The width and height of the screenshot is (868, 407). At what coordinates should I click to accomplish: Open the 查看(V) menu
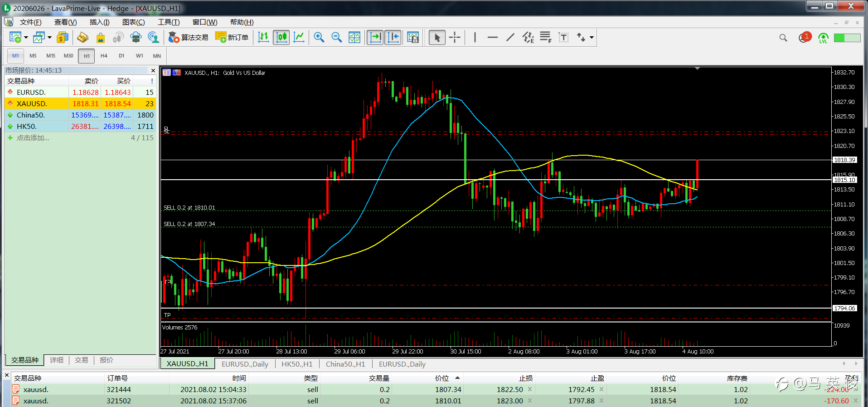point(65,22)
